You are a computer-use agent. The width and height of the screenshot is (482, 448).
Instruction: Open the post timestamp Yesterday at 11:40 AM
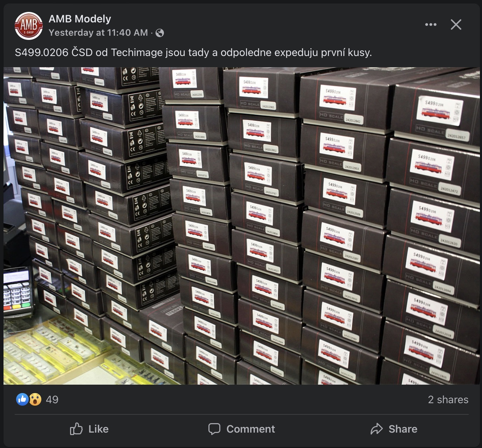(x=98, y=33)
